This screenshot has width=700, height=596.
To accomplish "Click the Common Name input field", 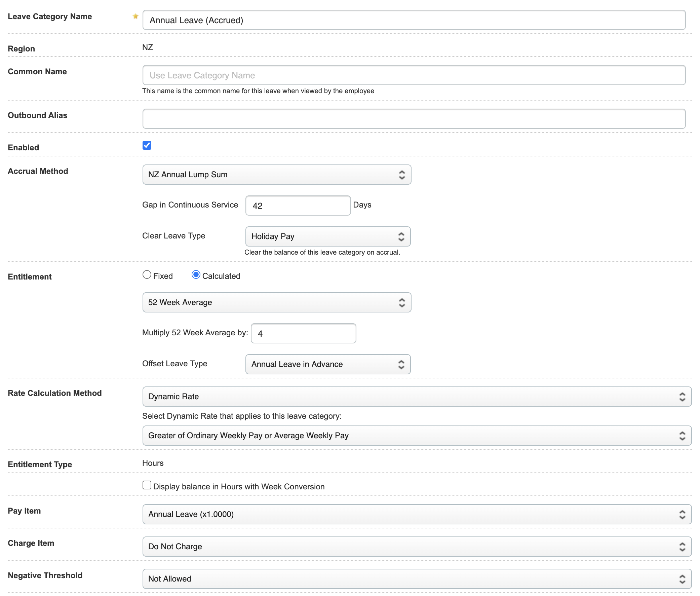I will 414,75.
